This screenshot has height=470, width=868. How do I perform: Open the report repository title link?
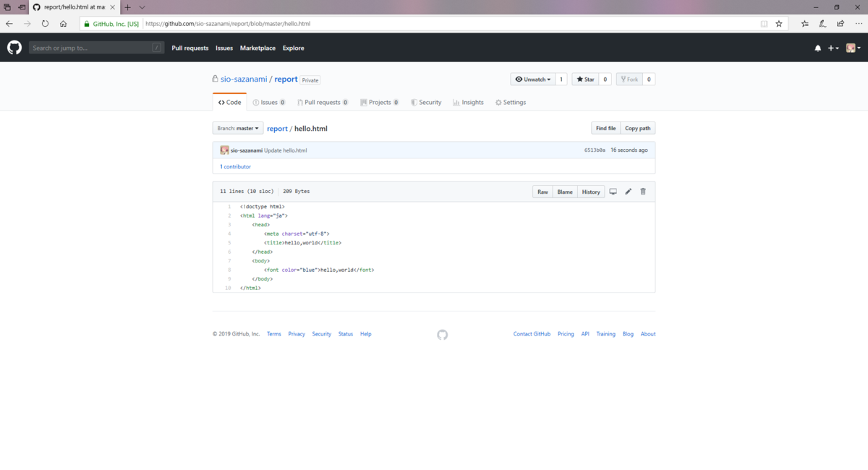[x=286, y=80]
